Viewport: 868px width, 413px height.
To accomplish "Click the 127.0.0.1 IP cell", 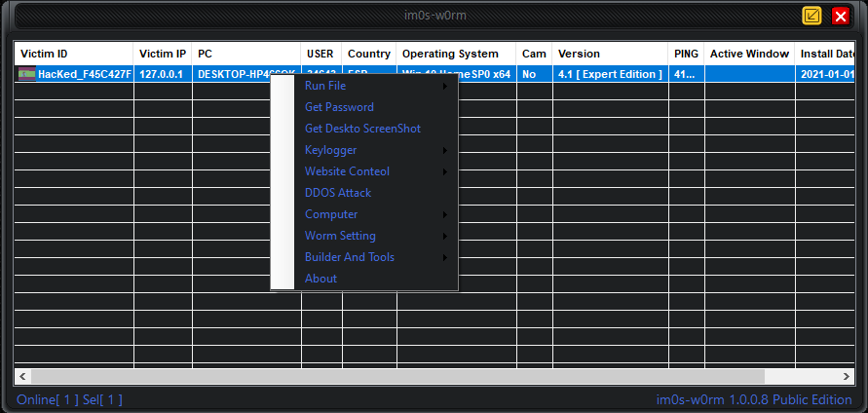I will click(x=161, y=74).
